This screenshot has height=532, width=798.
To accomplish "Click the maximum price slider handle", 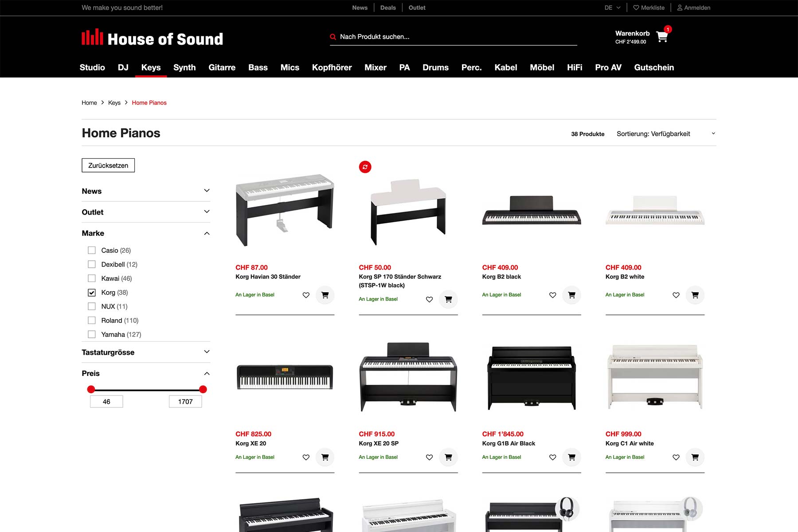I will pyautogui.click(x=203, y=389).
